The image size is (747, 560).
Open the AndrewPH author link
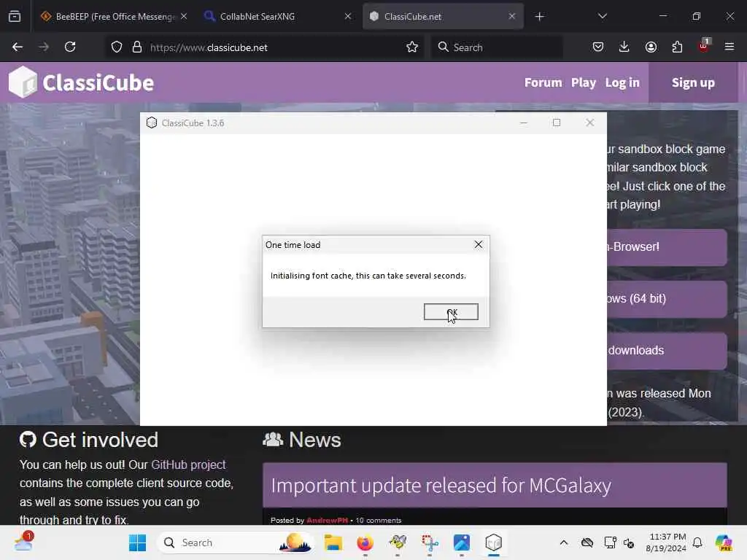click(327, 520)
